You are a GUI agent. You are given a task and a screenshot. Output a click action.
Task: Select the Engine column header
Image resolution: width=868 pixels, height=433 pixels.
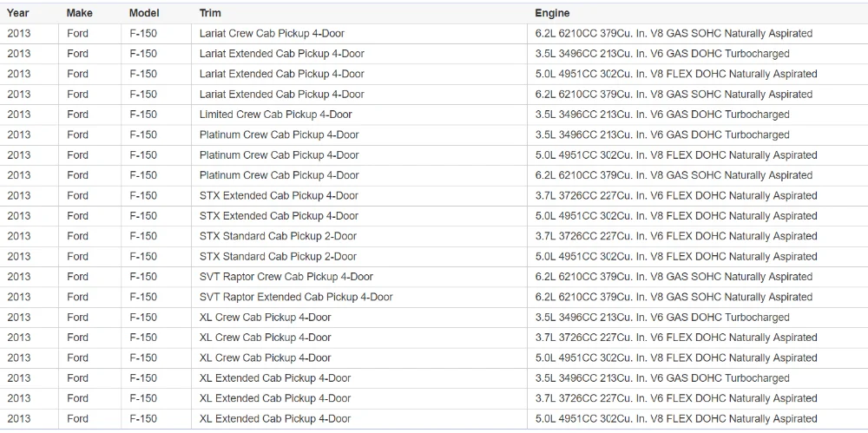point(552,13)
